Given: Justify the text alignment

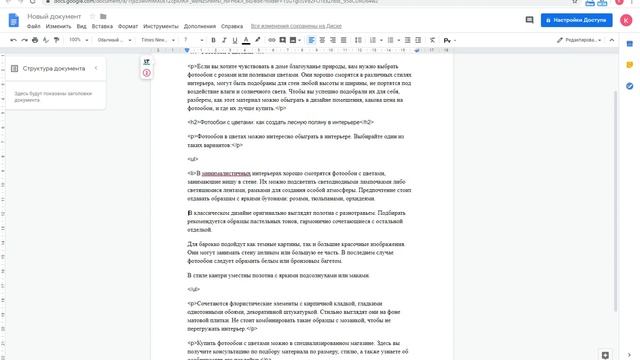Looking at the screenshot, I should point(344,40).
